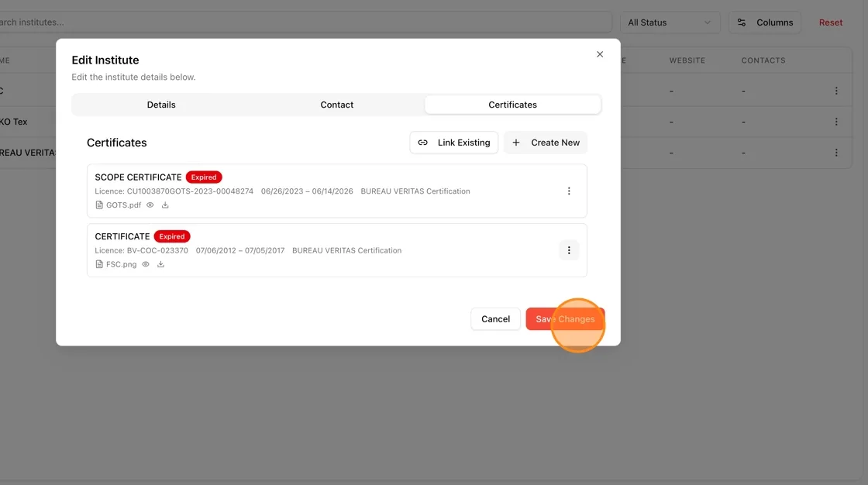Close the Edit Institute dialog with X

(x=600, y=54)
